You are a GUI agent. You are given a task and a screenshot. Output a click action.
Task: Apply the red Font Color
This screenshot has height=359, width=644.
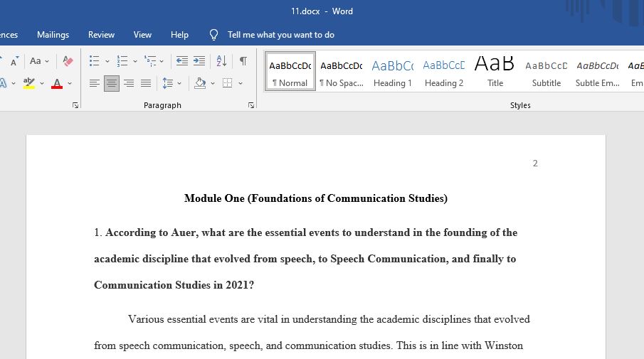57,83
